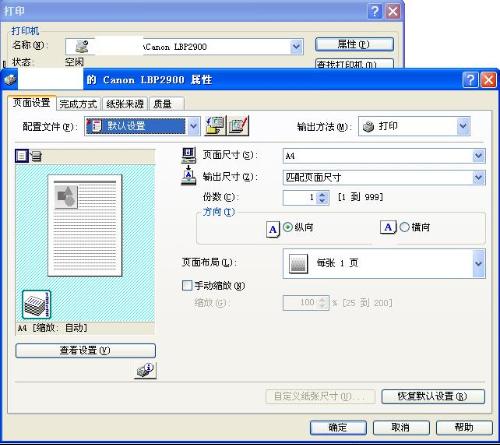Click the network printer icon in name field
The image size is (500, 445).
[x=82, y=46]
